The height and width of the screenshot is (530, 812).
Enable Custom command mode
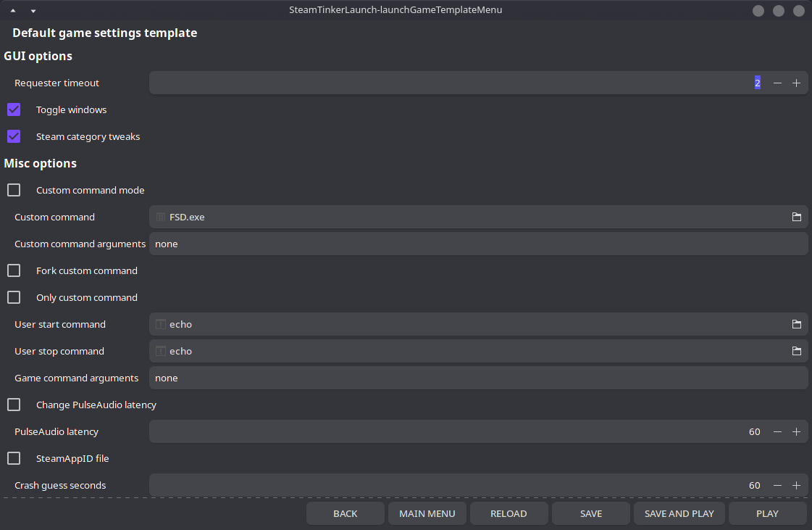point(13,189)
